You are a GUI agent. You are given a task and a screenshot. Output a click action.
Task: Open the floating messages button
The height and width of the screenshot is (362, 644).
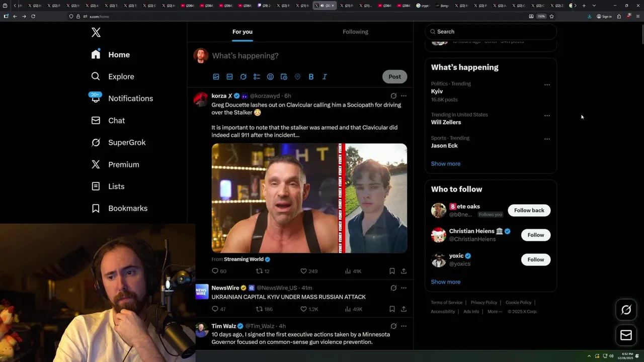tap(626, 335)
